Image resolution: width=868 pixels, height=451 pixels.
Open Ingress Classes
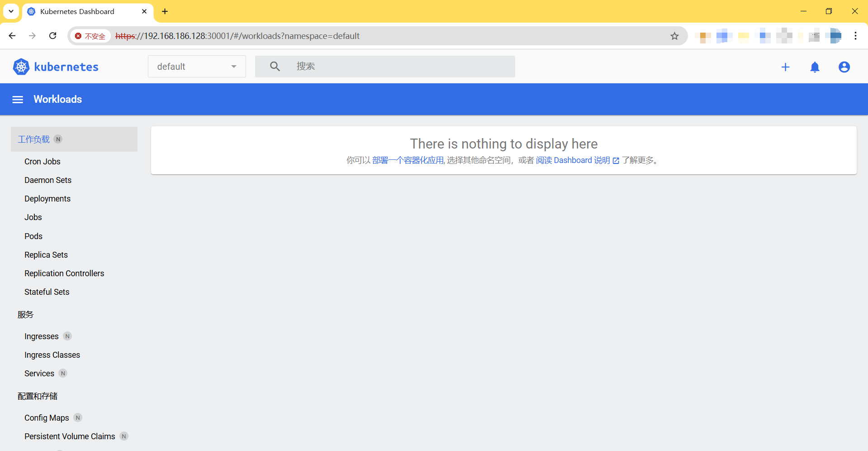click(x=52, y=355)
